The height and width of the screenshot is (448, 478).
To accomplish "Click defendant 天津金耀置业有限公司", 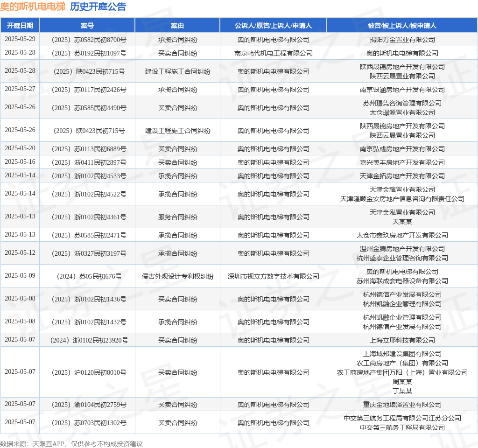I will [402, 189].
